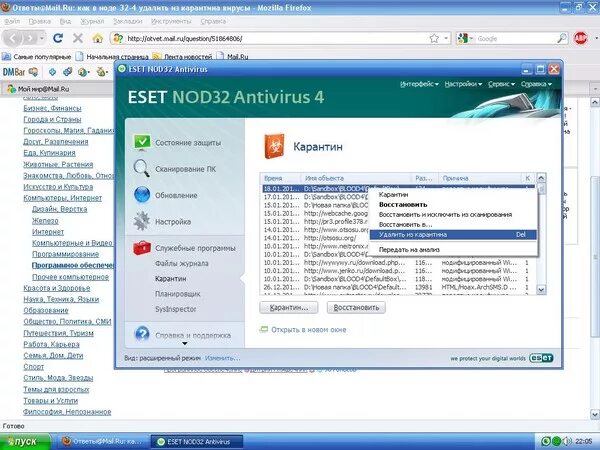Open Планировщик in sidebar
The image size is (600, 450).
pos(178,294)
